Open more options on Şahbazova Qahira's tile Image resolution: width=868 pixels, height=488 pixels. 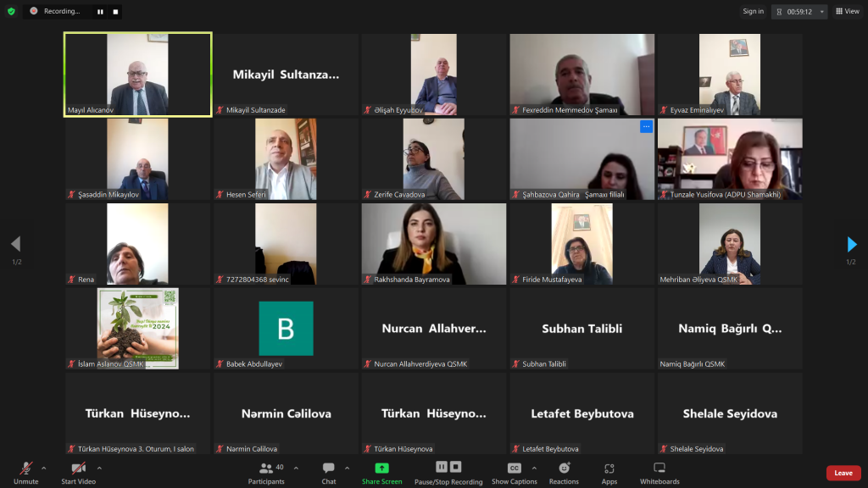coord(646,127)
